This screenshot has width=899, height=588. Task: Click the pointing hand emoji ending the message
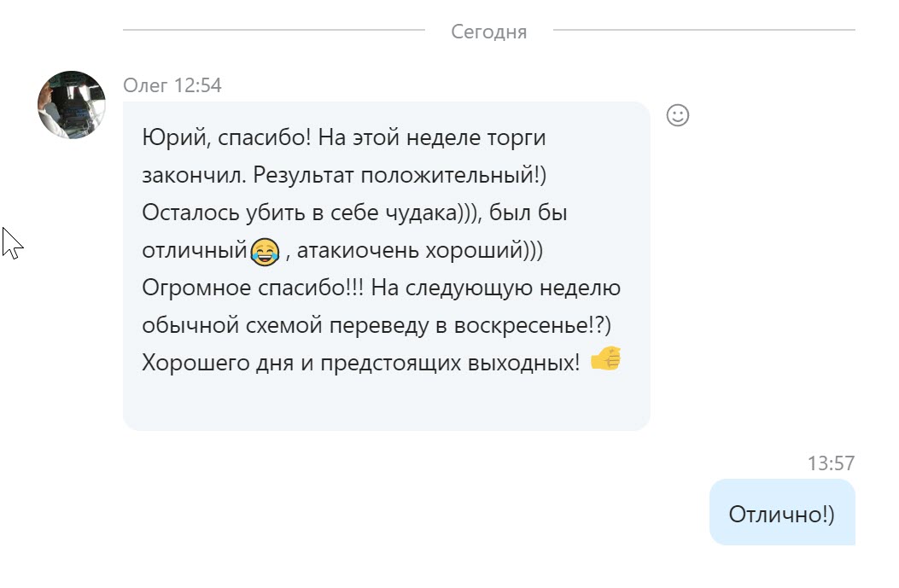click(x=605, y=359)
